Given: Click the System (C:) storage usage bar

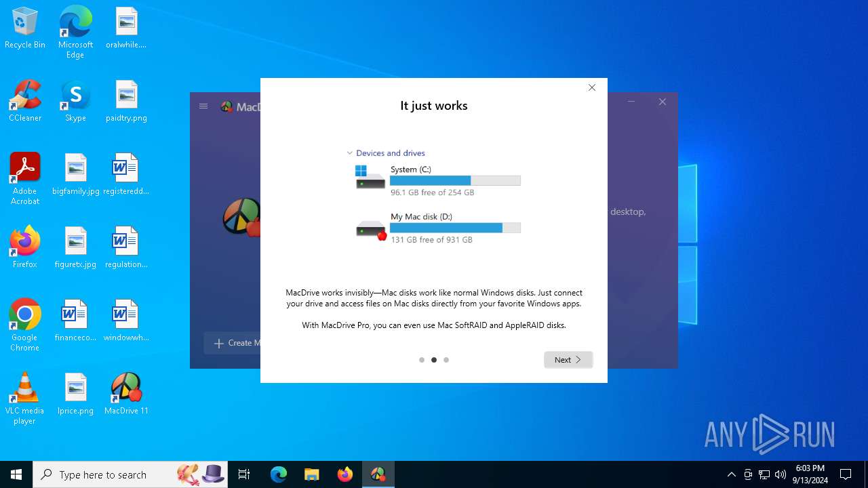Looking at the screenshot, I should tap(455, 181).
